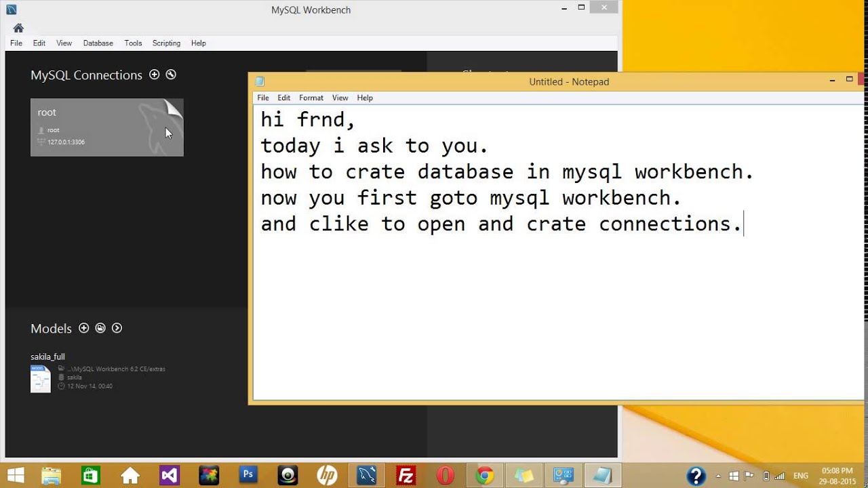Open the root connection tile
This screenshot has width=868, height=488.
coord(107,127)
